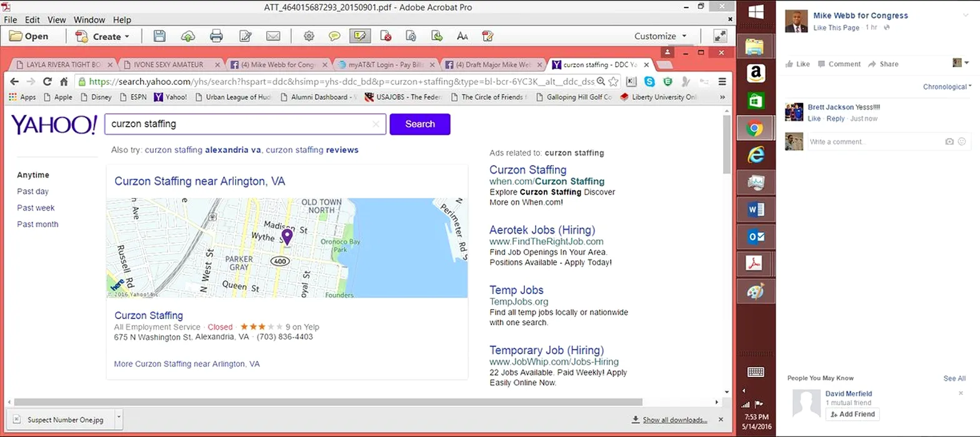Click the green shield E extension icon
The image size is (980, 437).
(x=667, y=81)
